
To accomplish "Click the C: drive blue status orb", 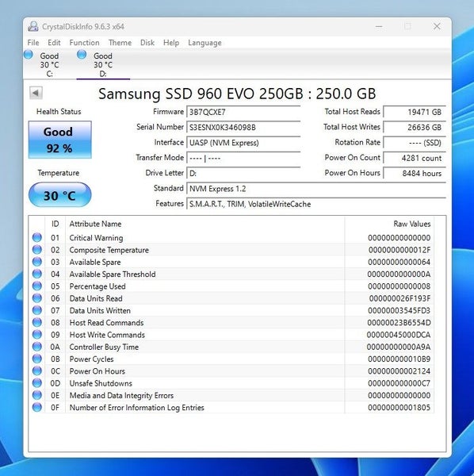I will pyautogui.click(x=29, y=55).
